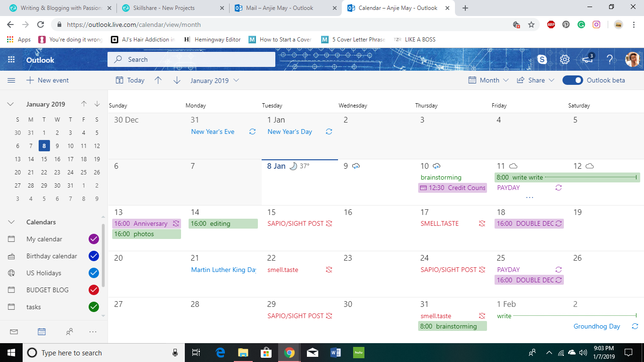Open 12:30 Credit Couns event
Screen dimensions: 644x362
click(452, 188)
